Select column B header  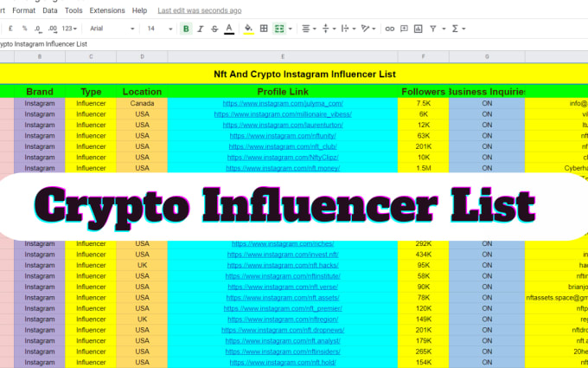pos(40,56)
